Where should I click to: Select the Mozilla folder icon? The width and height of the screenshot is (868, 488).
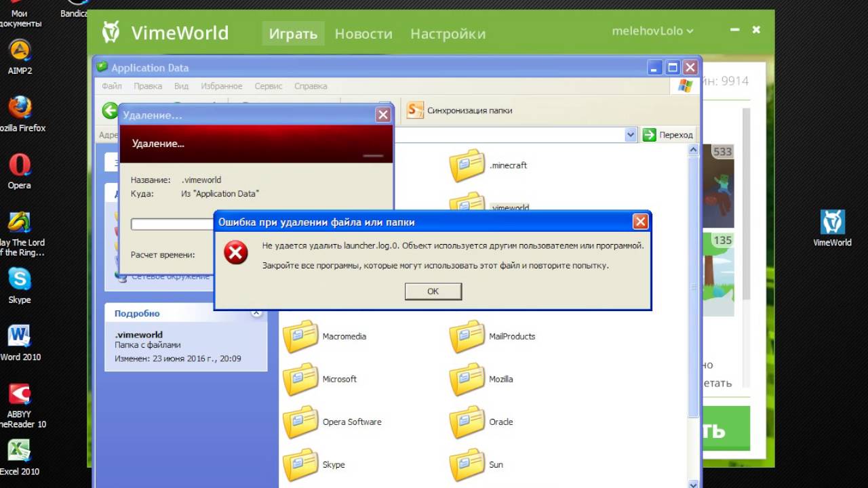pyautogui.click(x=467, y=379)
